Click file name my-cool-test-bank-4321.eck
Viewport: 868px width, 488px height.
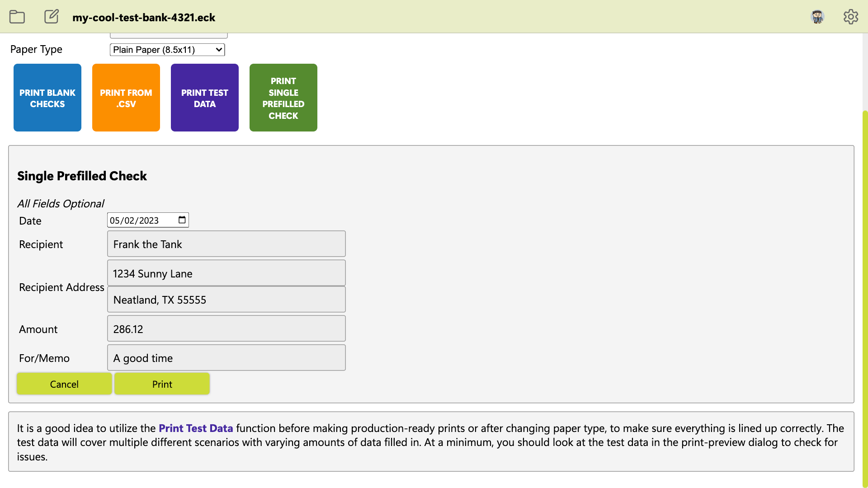point(144,17)
